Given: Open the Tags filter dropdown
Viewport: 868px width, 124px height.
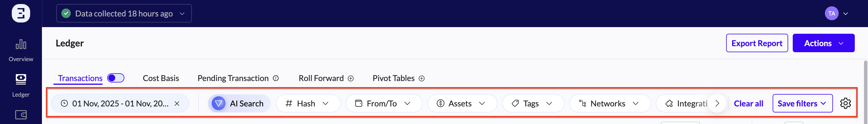Looking at the screenshot, I should coord(533,104).
